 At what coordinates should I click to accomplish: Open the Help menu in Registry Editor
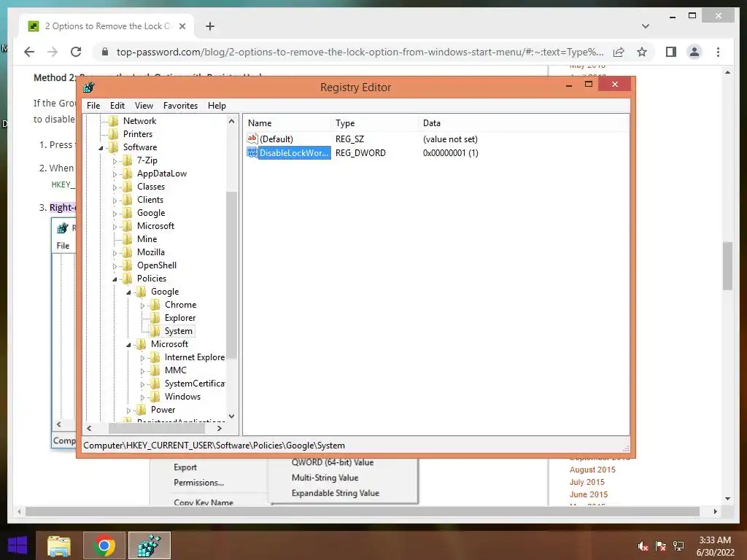click(x=217, y=106)
